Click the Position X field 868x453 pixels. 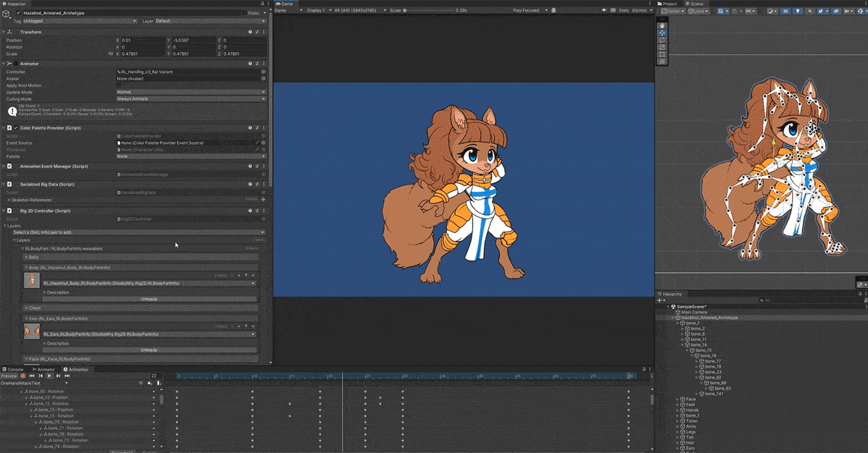(142, 40)
